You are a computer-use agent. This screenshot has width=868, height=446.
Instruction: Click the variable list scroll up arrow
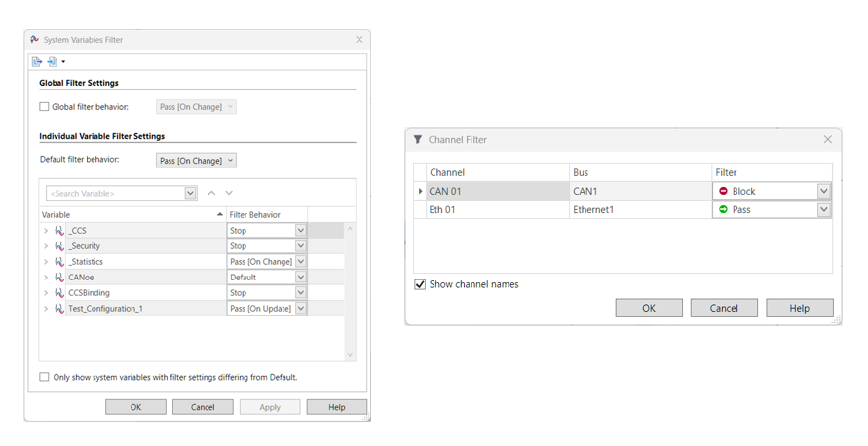(x=350, y=229)
